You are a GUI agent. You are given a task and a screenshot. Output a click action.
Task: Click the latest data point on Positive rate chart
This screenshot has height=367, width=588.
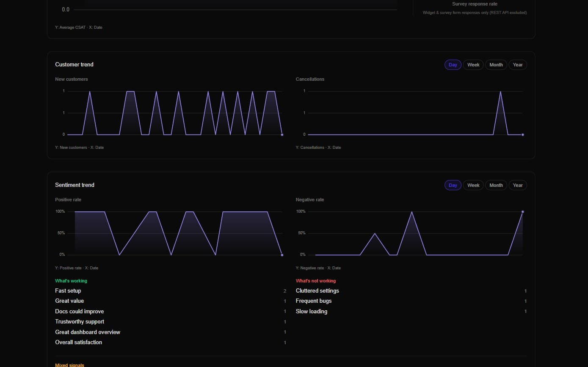point(282,255)
